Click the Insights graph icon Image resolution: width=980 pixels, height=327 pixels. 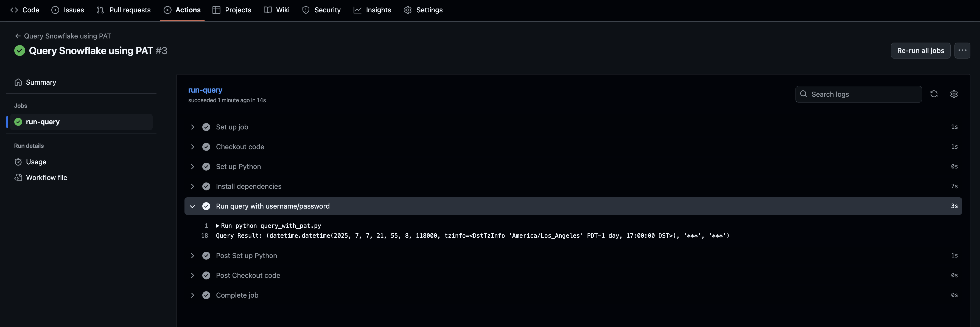pyautogui.click(x=358, y=10)
